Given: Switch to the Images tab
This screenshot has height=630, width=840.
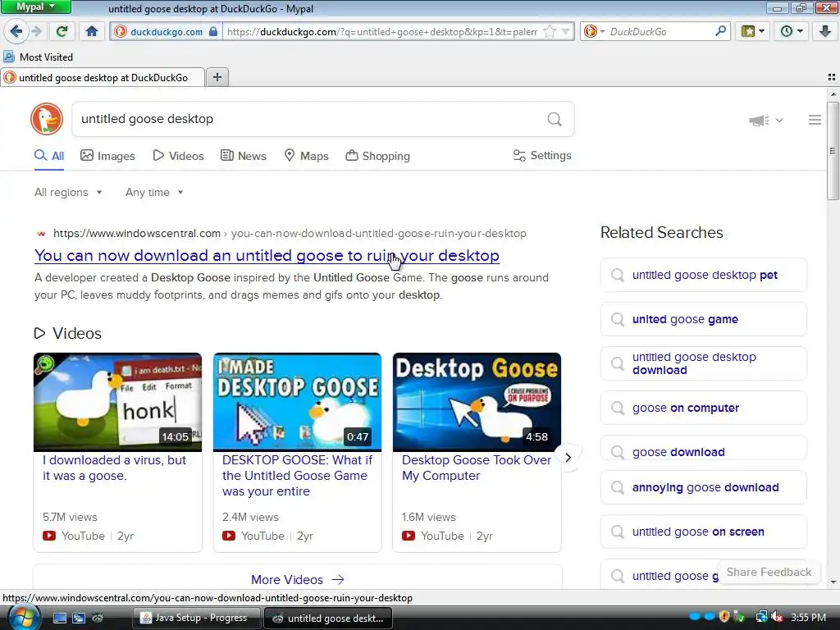Looking at the screenshot, I should pyautogui.click(x=107, y=156).
